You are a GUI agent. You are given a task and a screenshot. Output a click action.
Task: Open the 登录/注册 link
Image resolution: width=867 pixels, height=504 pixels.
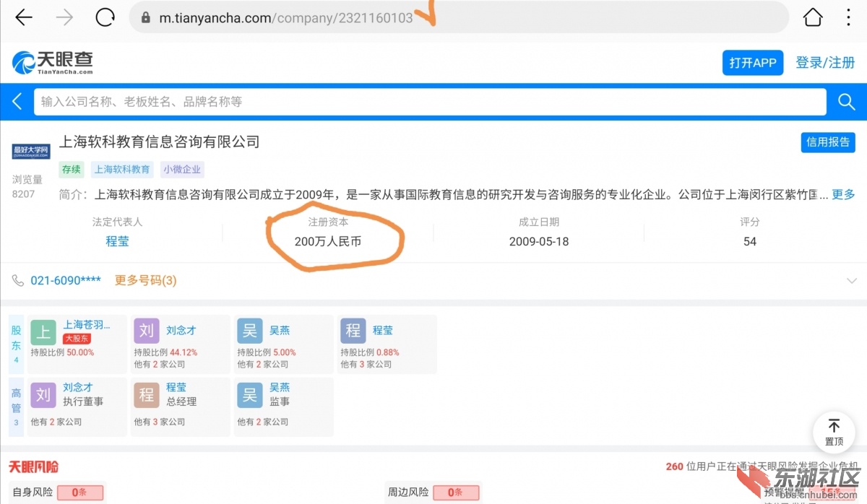pos(825,63)
